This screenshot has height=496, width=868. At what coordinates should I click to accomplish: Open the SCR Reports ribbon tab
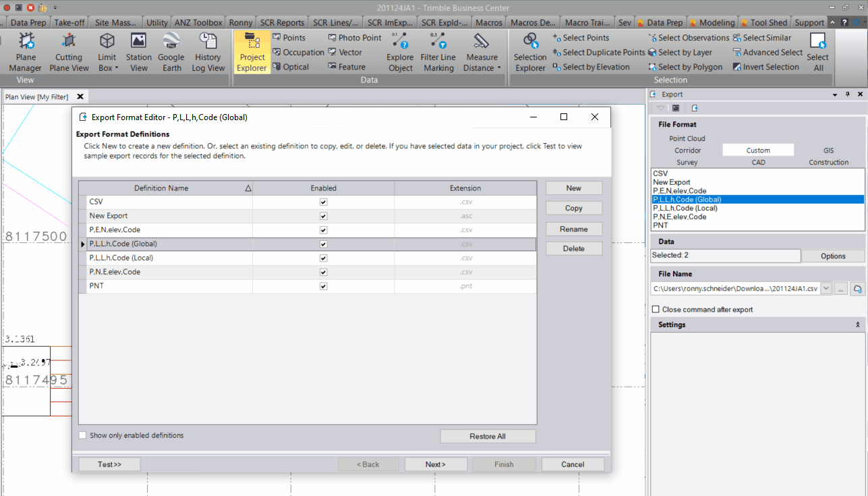[x=282, y=22]
